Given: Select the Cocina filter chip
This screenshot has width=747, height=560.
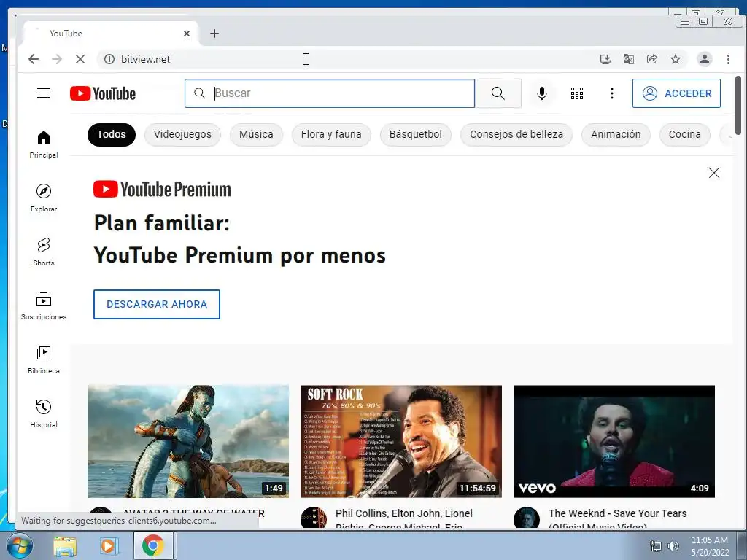Looking at the screenshot, I should pos(684,134).
